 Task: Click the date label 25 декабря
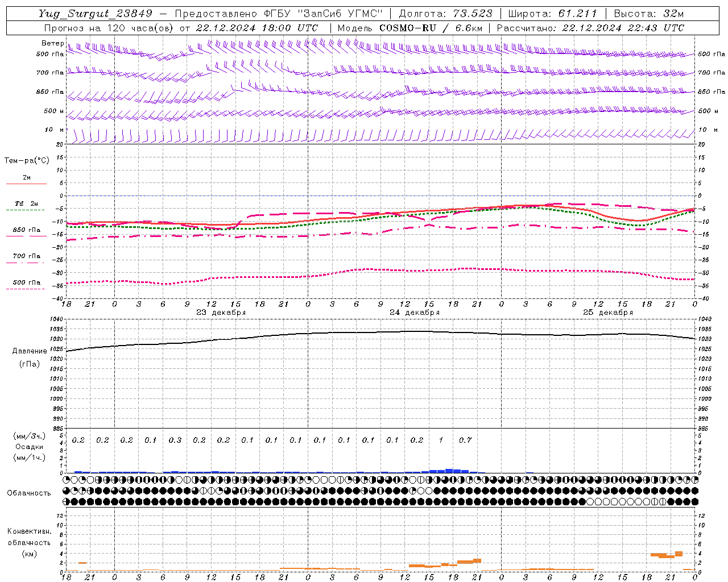tap(608, 313)
